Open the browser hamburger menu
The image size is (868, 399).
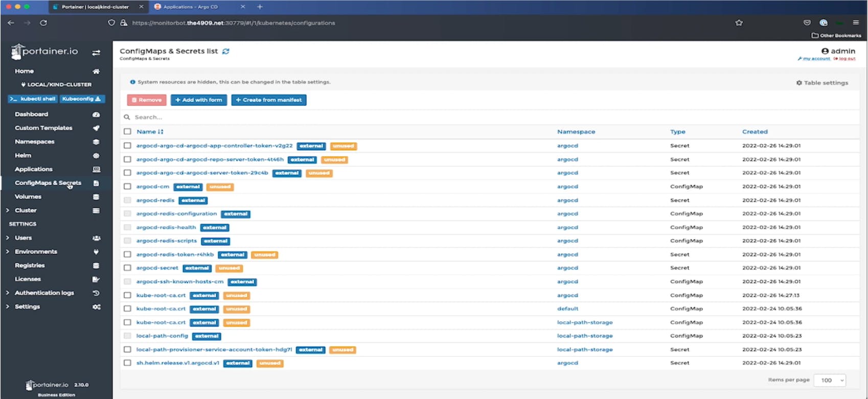tap(856, 23)
